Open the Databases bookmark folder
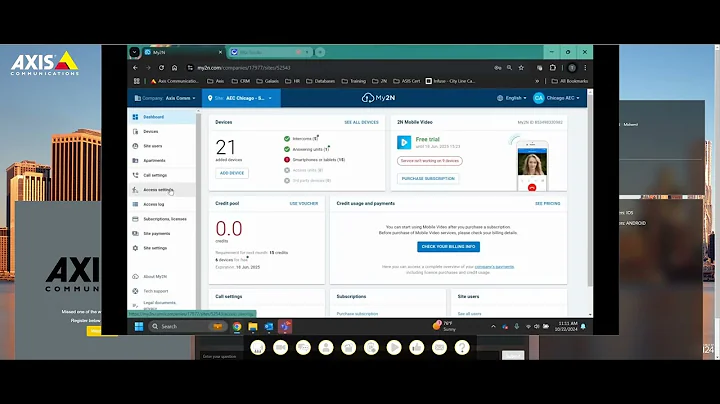 pos(321,81)
